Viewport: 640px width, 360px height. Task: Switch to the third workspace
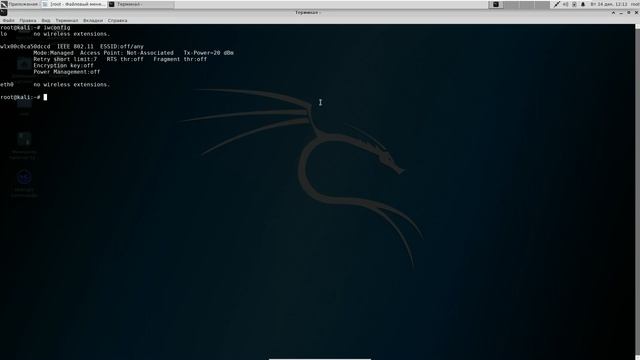527,4
